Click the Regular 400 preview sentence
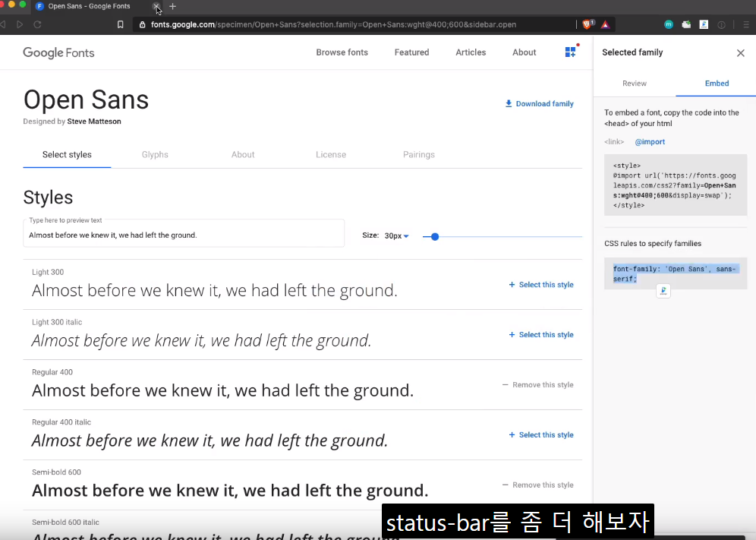 click(222, 390)
